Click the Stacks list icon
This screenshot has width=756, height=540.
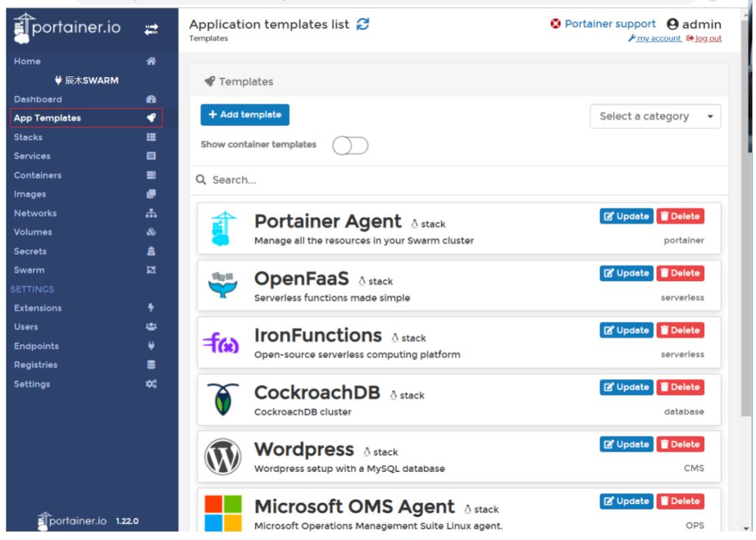pyautogui.click(x=151, y=137)
